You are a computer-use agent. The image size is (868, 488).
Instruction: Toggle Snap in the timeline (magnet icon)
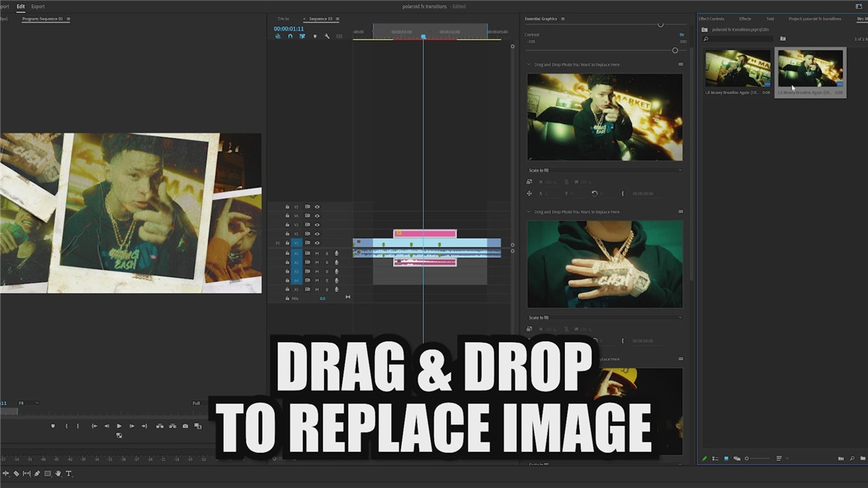point(290,36)
